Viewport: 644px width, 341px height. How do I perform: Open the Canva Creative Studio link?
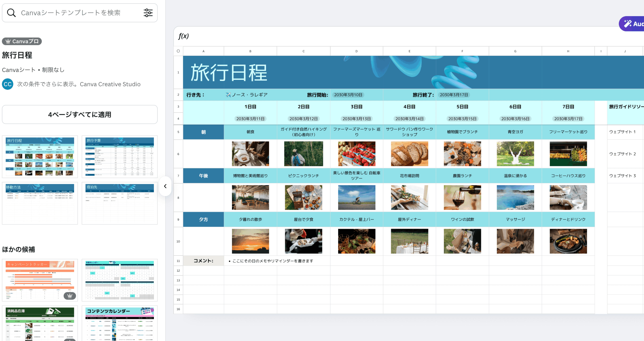click(x=110, y=84)
